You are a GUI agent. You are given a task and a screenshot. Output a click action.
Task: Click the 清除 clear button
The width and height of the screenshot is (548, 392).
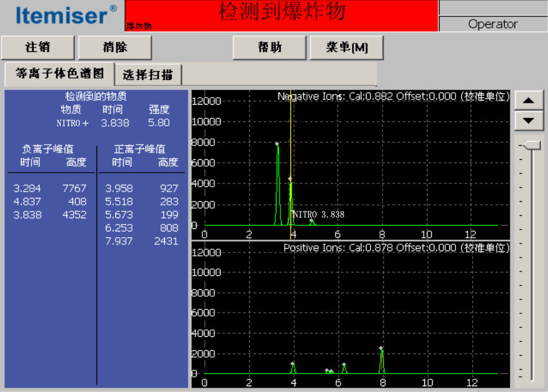pyautogui.click(x=115, y=48)
